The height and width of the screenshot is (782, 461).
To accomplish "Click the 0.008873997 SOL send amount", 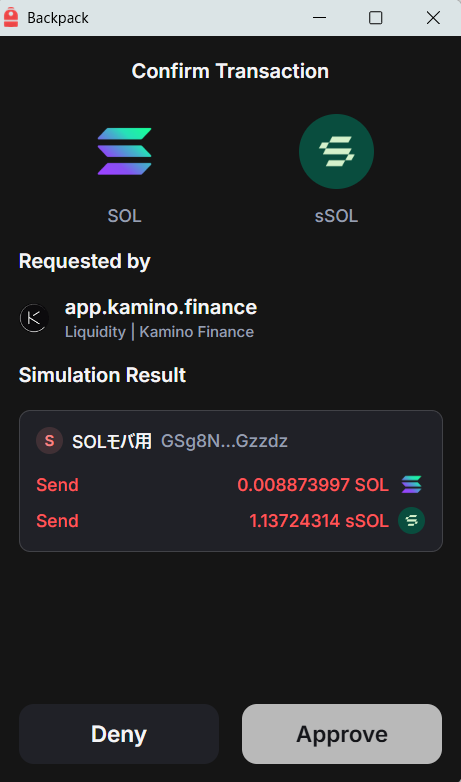I will (x=313, y=485).
